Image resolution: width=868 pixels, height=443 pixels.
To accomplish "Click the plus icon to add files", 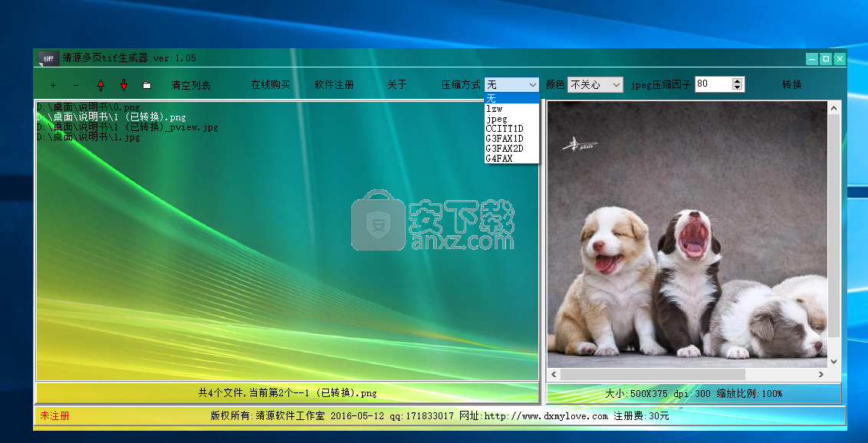I will 53,85.
